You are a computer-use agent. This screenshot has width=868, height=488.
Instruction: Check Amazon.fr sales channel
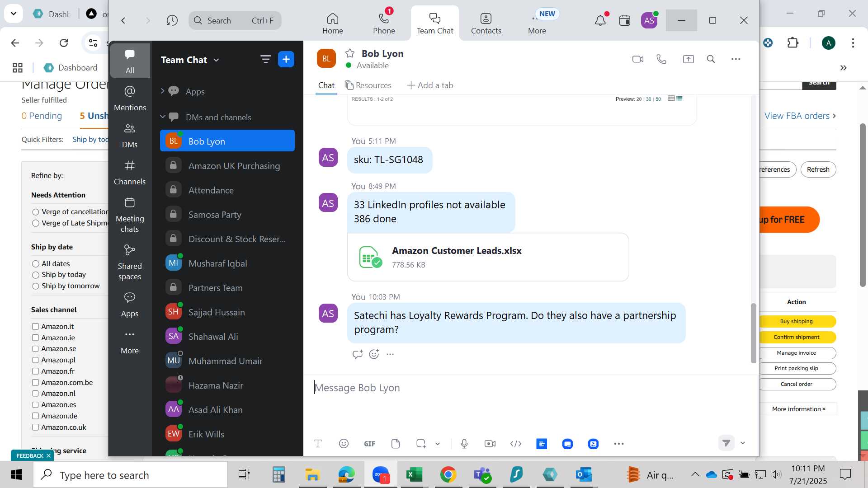(x=35, y=371)
